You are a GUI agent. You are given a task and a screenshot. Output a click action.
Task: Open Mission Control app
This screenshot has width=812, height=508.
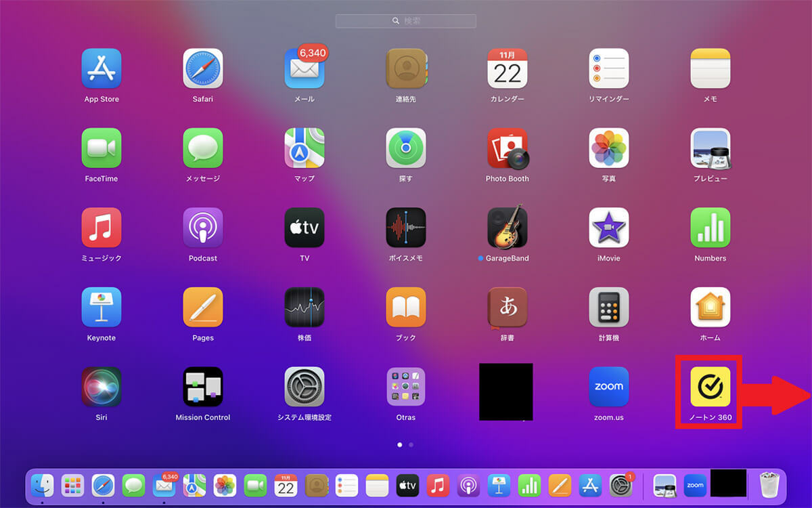coord(203,387)
